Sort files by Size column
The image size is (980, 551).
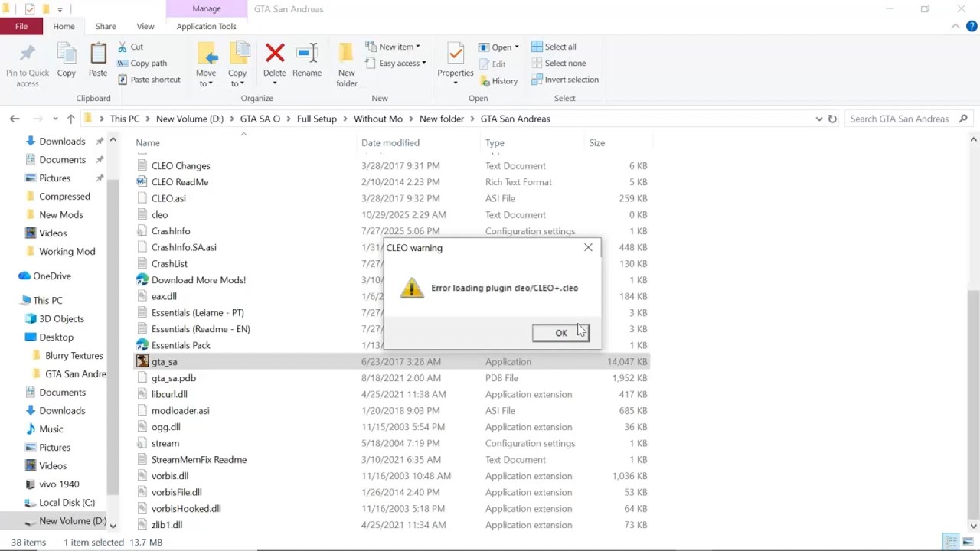(597, 142)
